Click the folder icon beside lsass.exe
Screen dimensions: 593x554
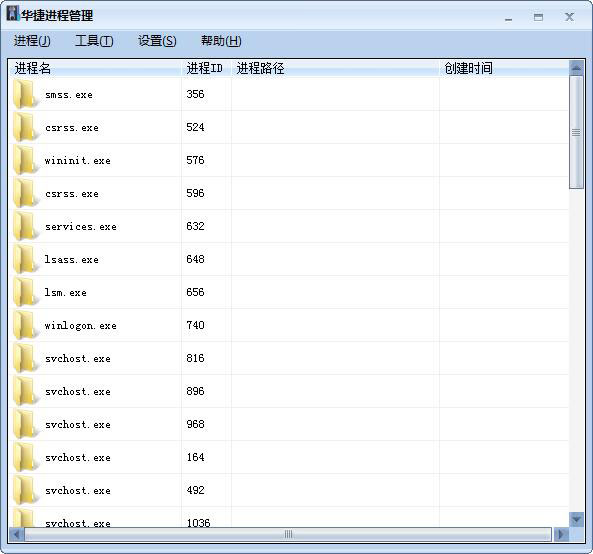tap(26, 259)
